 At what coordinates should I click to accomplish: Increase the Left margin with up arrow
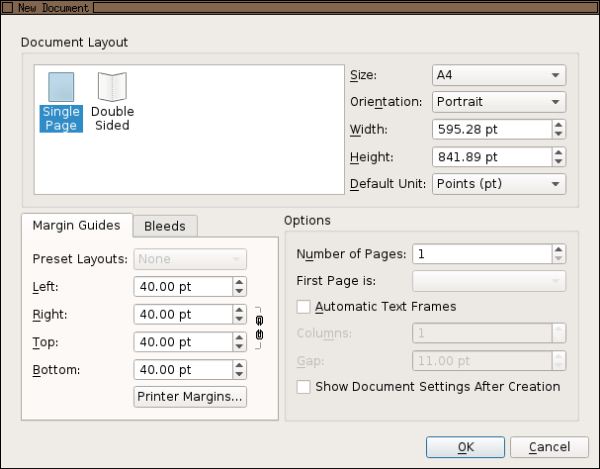point(239,282)
